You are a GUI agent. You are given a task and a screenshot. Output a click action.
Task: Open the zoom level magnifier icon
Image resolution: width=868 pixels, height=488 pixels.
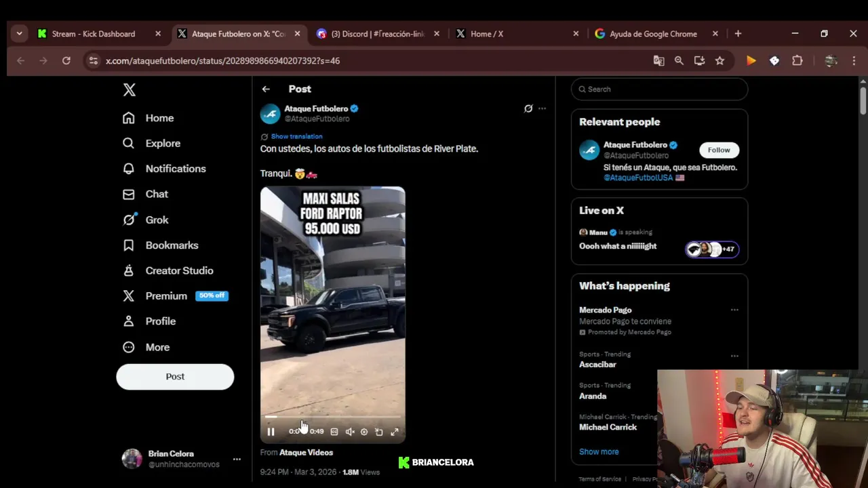point(679,60)
